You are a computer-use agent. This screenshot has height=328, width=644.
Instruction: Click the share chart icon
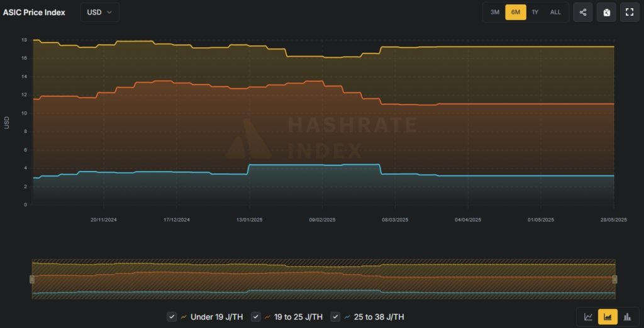point(582,12)
